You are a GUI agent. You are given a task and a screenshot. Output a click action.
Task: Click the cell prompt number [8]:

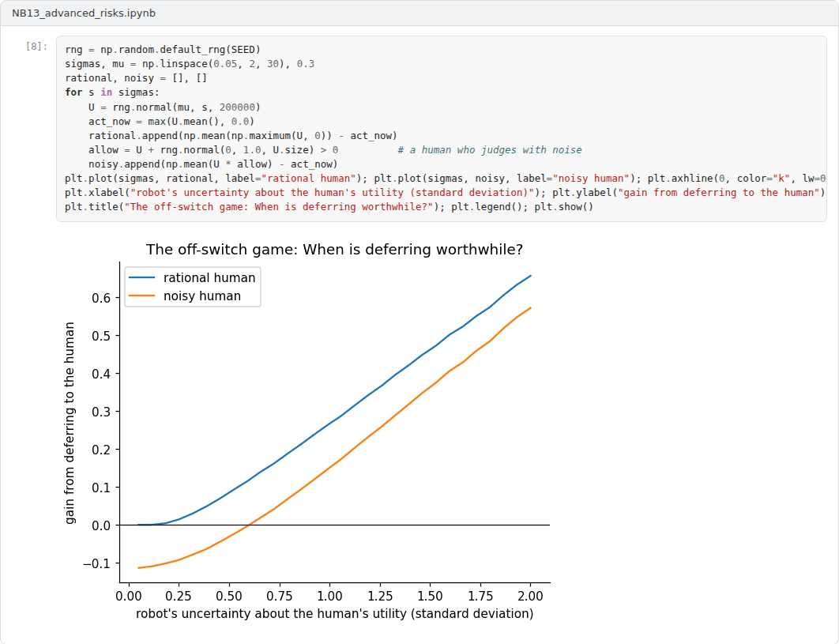pos(36,47)
